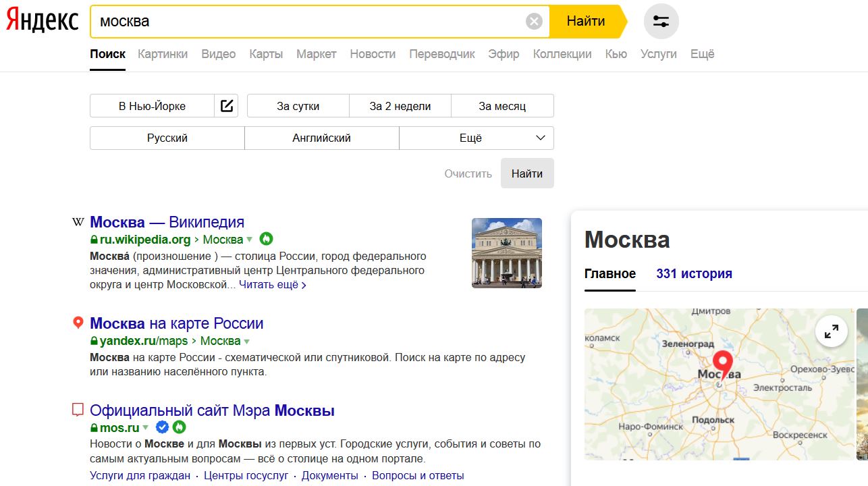The height and width of the screenshot is (486, 868).
Task: Follow the Вопросы и ответы sitelink
Action: click(418, 476)
